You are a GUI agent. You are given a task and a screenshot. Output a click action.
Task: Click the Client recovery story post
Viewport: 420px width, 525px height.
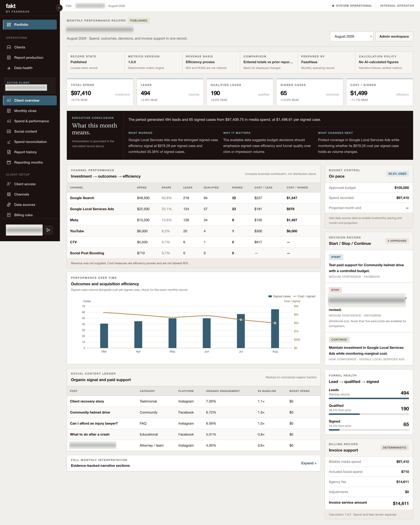coord(87,401)
